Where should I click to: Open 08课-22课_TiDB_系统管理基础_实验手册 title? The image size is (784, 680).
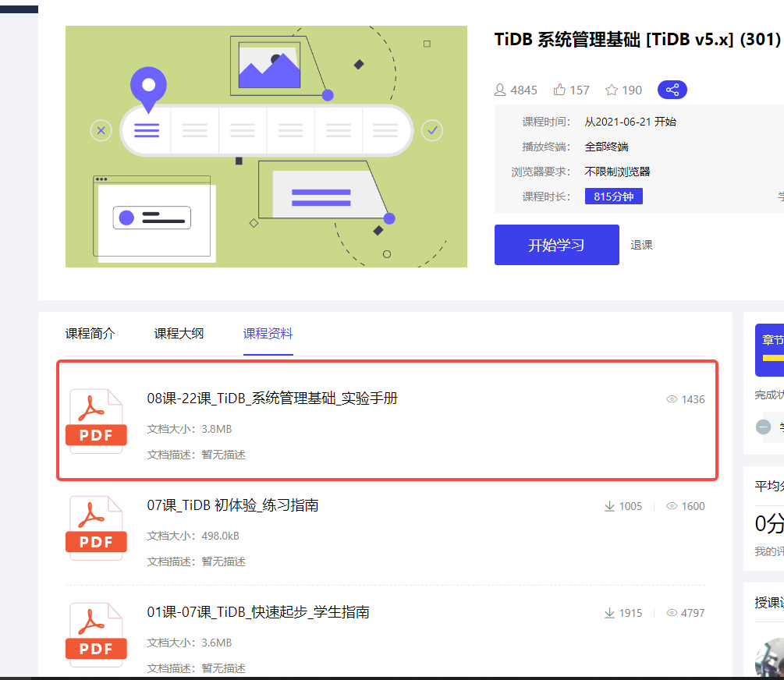(272, 398)
